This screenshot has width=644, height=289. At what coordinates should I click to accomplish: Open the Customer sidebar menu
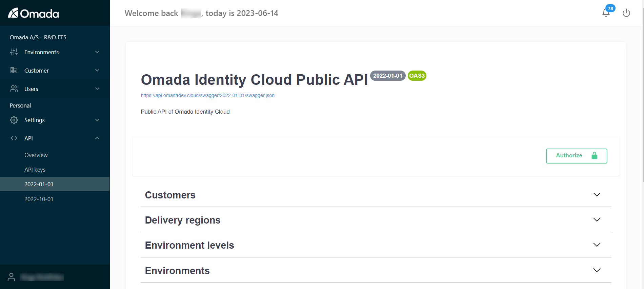click(x=55, y=70)
